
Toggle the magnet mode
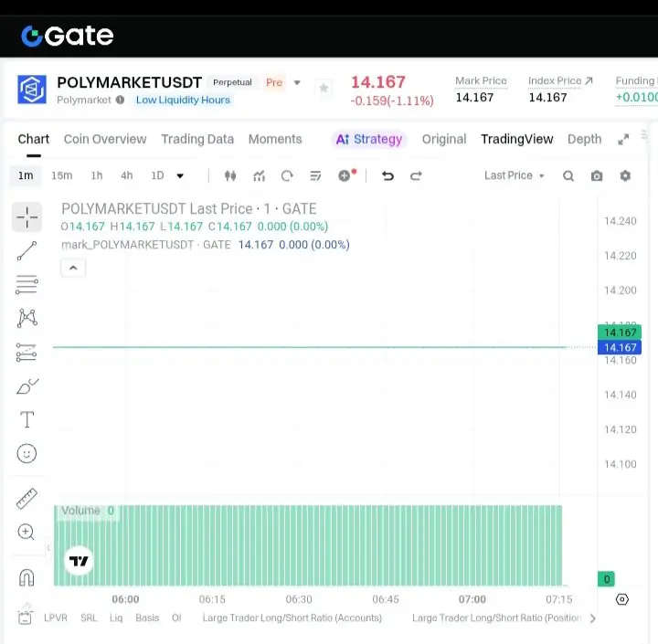pyautogui.click(x=27, y=577)
